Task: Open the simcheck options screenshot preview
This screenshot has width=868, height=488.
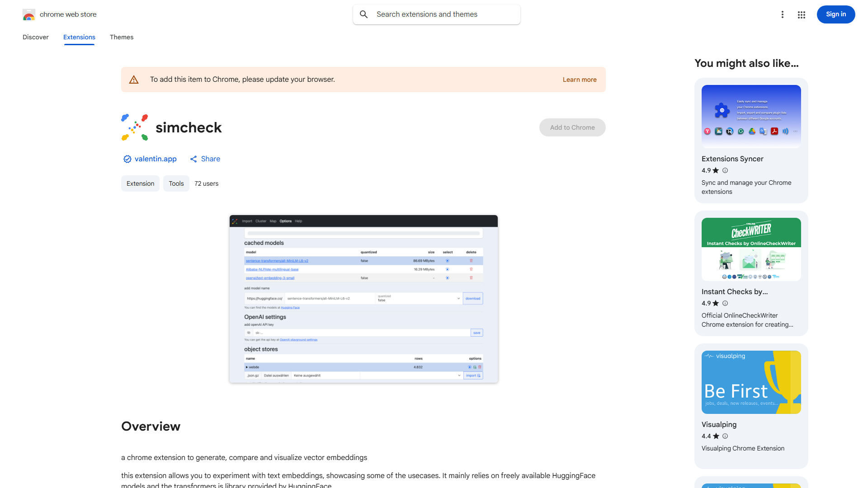Action: (x=363, y=299)
